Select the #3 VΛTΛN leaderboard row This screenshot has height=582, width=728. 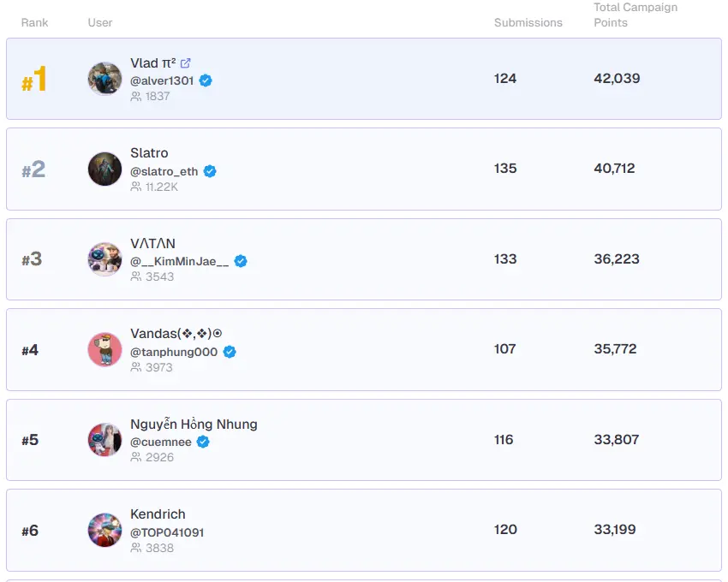[364, 259]
